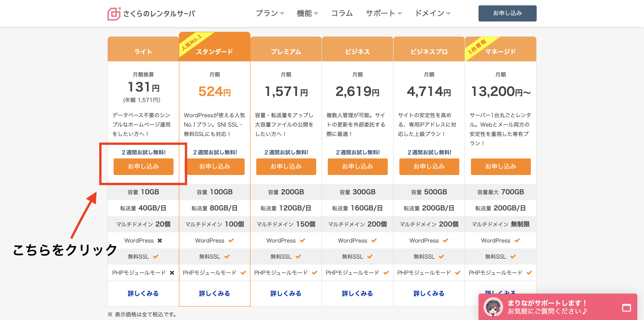Click お申し込み button for プレミアム plan
Image resolution: width=644 pixels, height=320 pixels.
pyautogui.click(x=286, y=166)
